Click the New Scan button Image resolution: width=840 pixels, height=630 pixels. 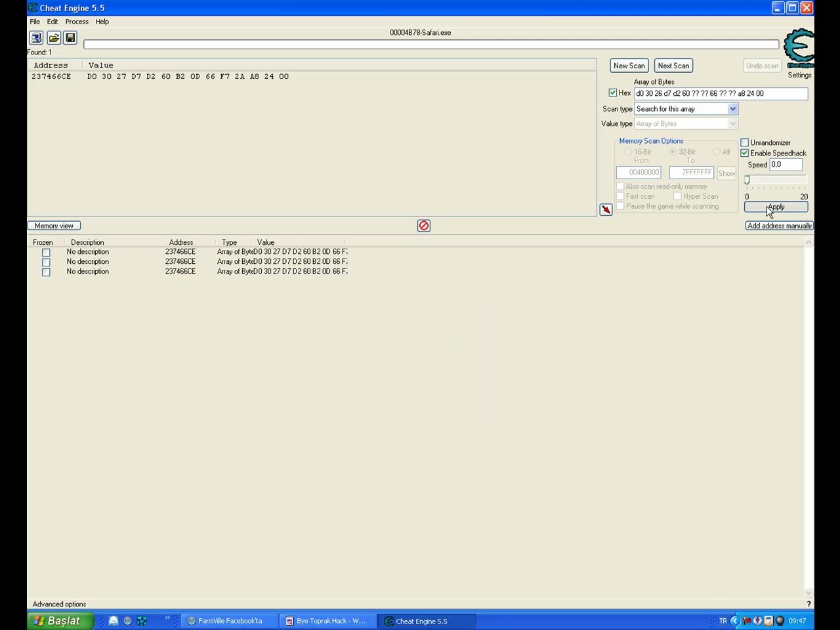click(629, 66)
